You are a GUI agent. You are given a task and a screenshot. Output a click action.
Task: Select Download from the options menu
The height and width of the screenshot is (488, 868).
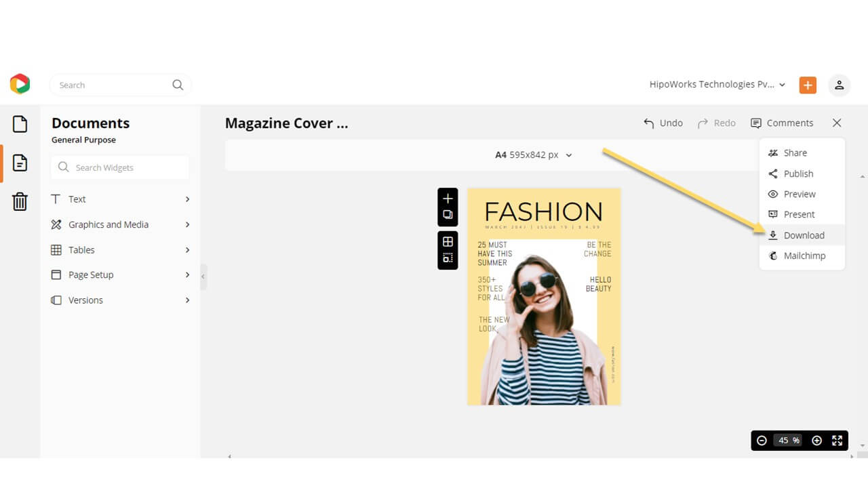804,235
